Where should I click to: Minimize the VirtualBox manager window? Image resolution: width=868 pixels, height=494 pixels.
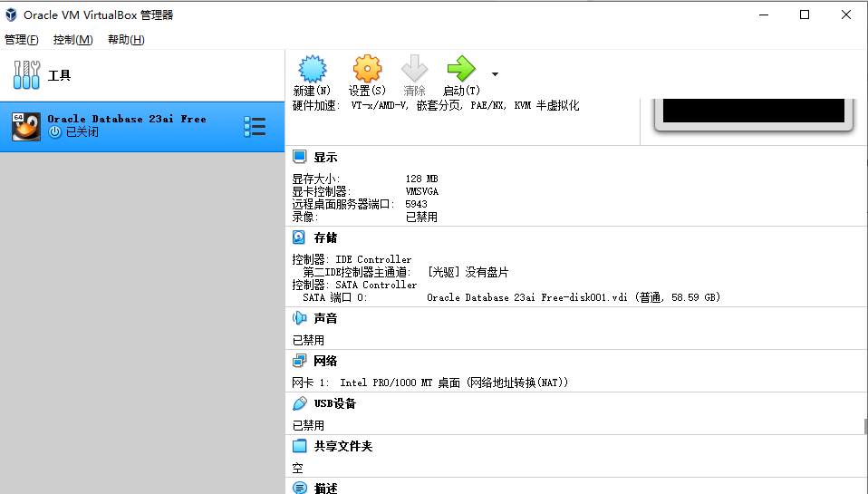764,15
